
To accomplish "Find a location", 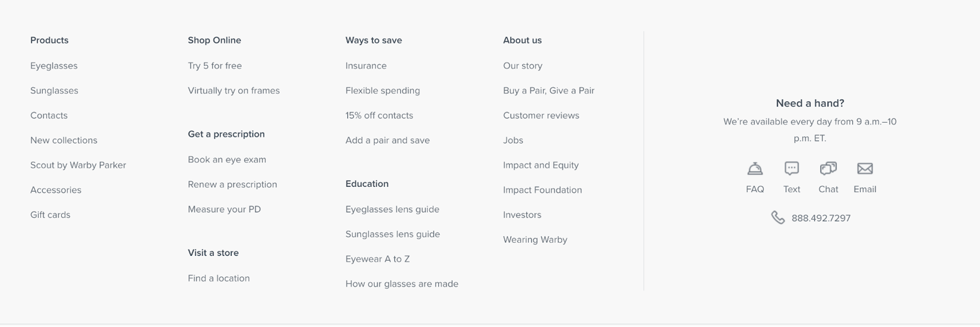I will pyautogui.click(x=219, y=278).
